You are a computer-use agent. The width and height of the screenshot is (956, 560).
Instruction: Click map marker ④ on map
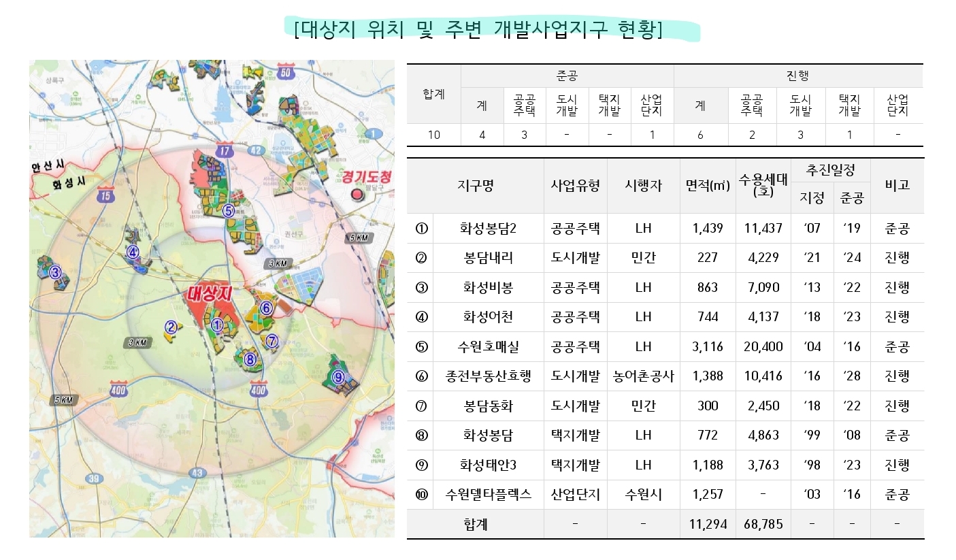click(133, 252)
